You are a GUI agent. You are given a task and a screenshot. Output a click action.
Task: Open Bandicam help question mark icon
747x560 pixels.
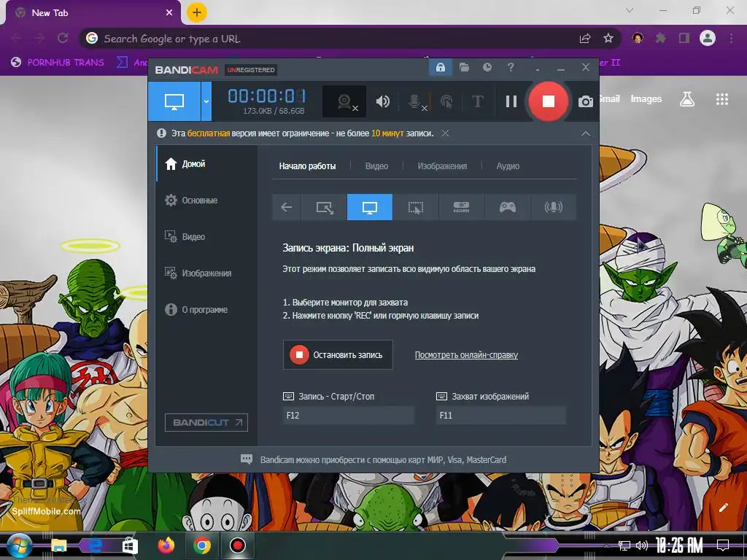(511, 68)
